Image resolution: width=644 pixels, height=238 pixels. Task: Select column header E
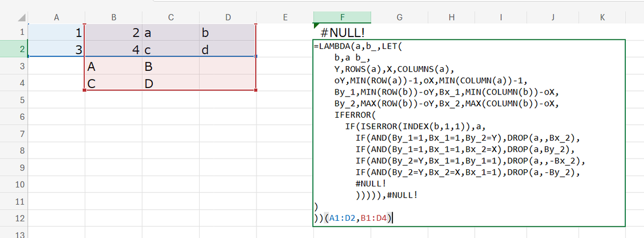point(284,17)
